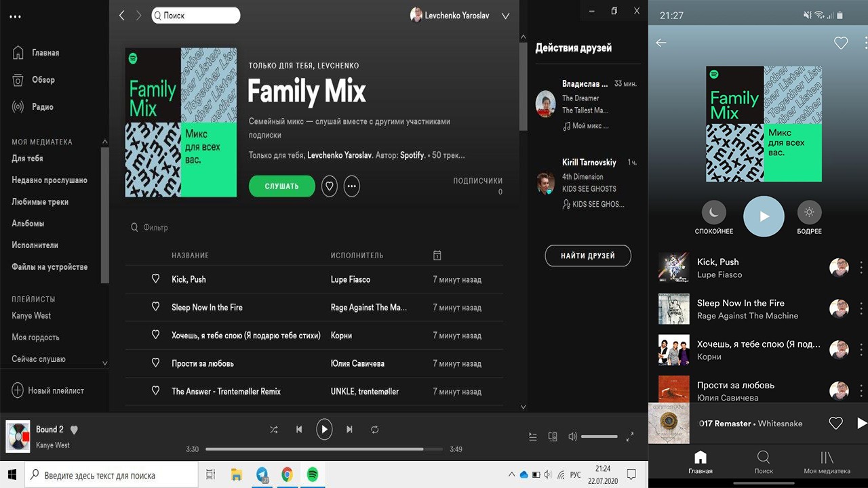Image resolution: width=868 pixels, height=488 pixels.
Task: Open the Levchenko Yaroslav account dropdown
Action: point(505,16)
